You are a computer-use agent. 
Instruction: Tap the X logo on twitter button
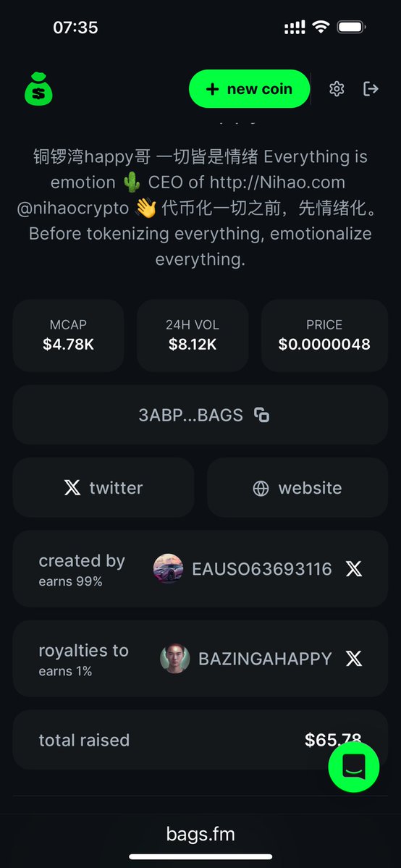(x=72, y=488)
